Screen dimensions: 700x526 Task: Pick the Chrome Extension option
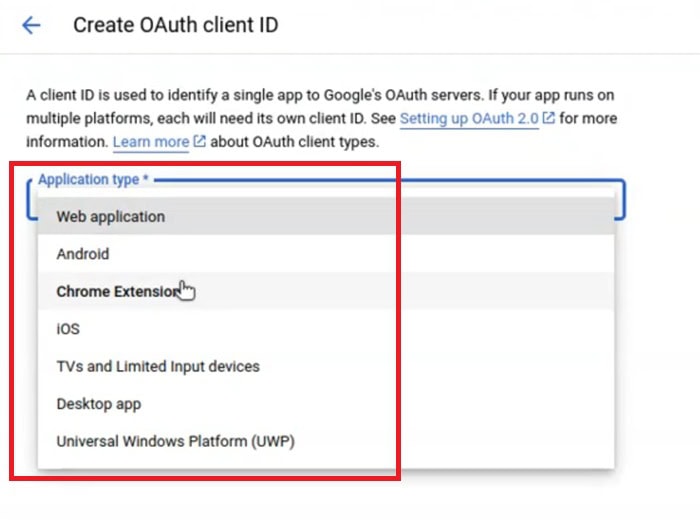pyautogui.click(x=326, y=291)
